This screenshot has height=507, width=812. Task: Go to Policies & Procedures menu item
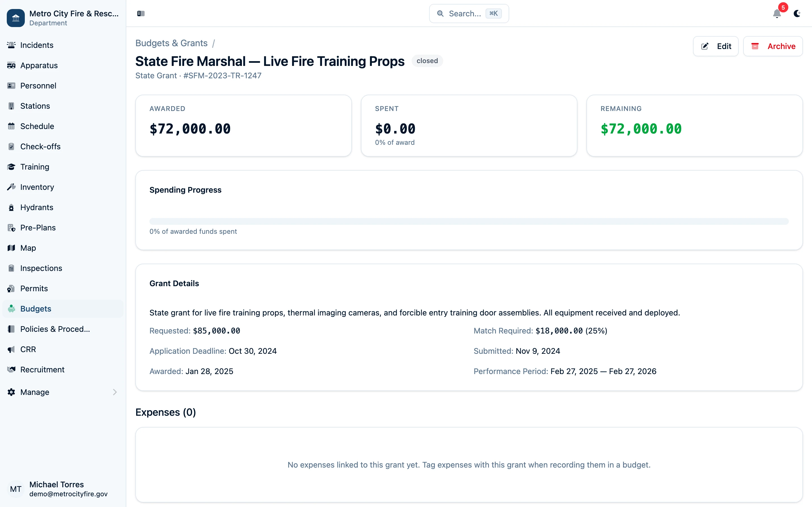point(55,329)
